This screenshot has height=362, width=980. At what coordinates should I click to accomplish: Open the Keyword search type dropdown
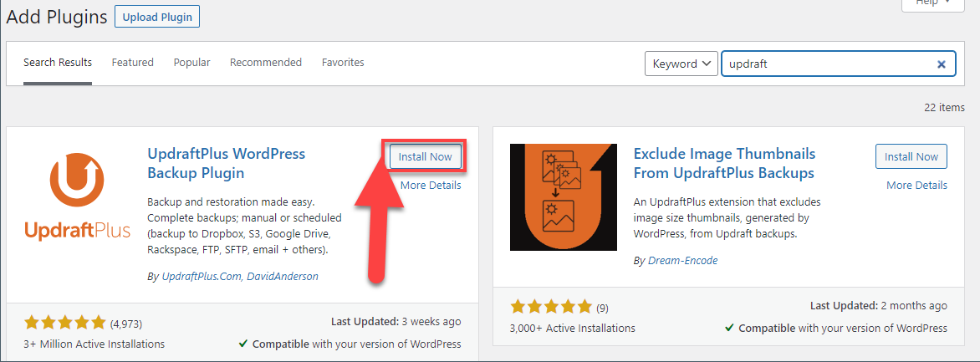[x=681, y=64]
